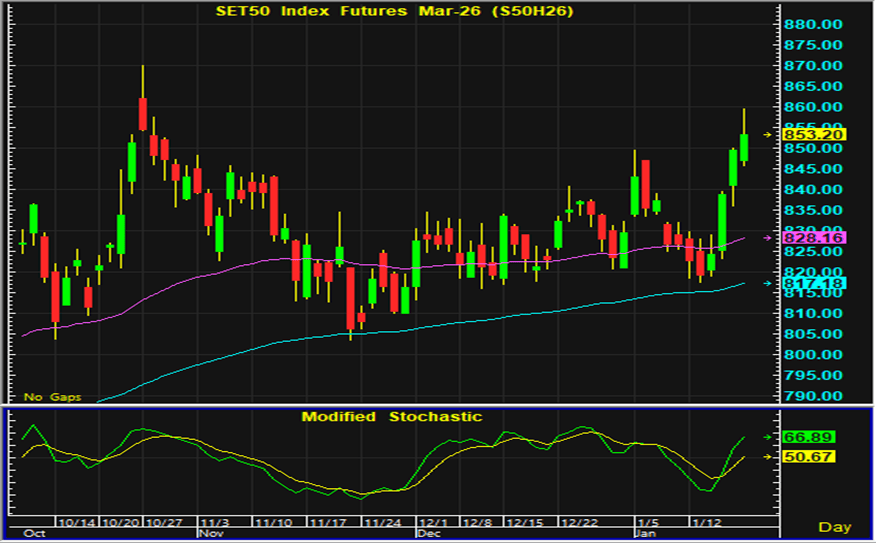Click the yellow 50.67 stochastic value tag
876x543 pixels.
click(809, 457)
